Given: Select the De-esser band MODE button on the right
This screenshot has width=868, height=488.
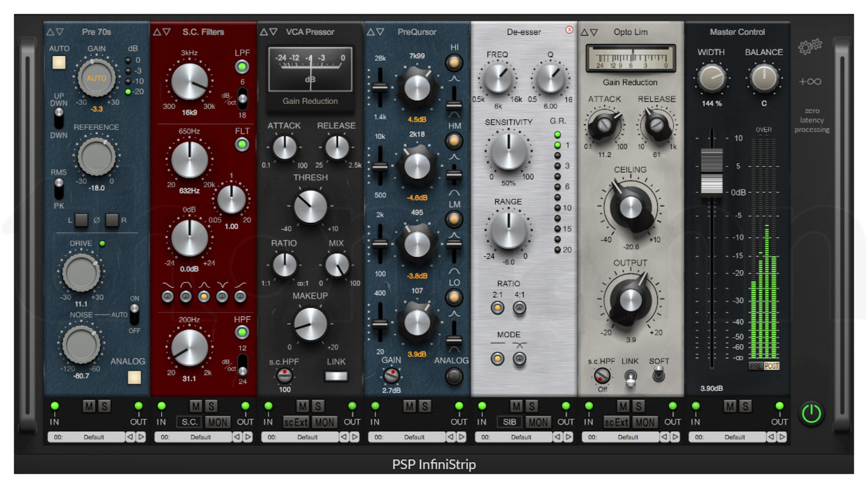Looking at the screenshot, I should (519, 359).
